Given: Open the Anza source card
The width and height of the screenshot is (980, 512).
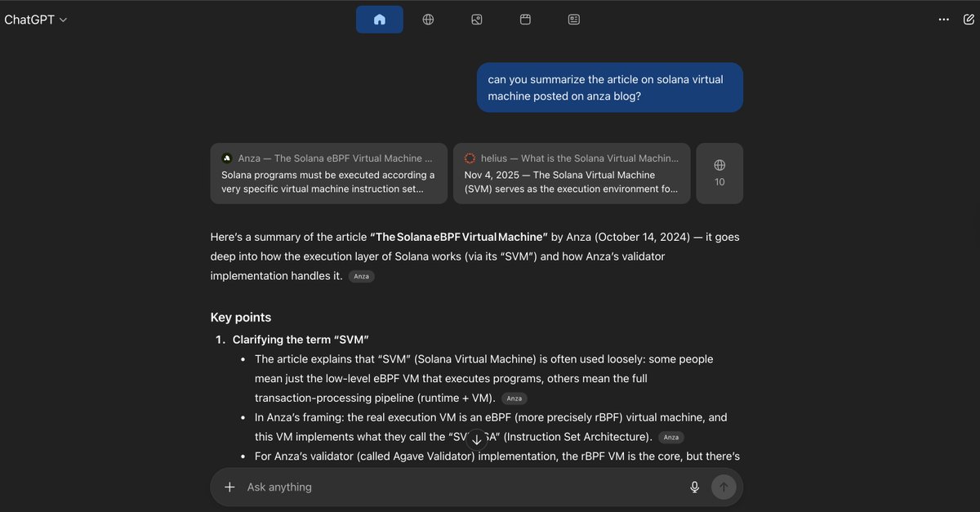Looking at the screenshot, I should [328, 173].
